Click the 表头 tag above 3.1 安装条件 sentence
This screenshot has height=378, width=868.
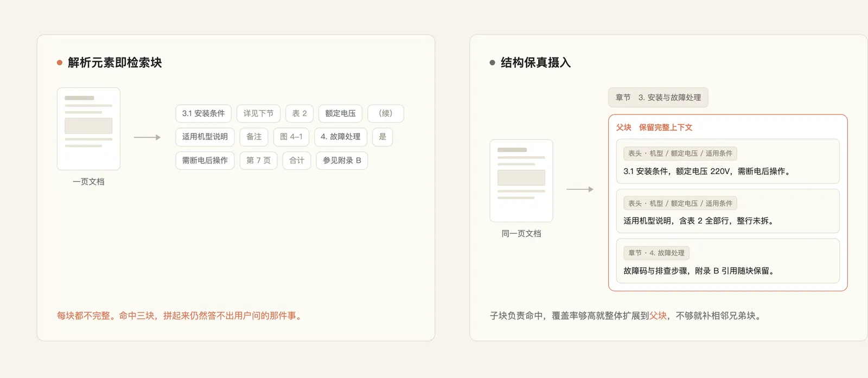point(680,153)
